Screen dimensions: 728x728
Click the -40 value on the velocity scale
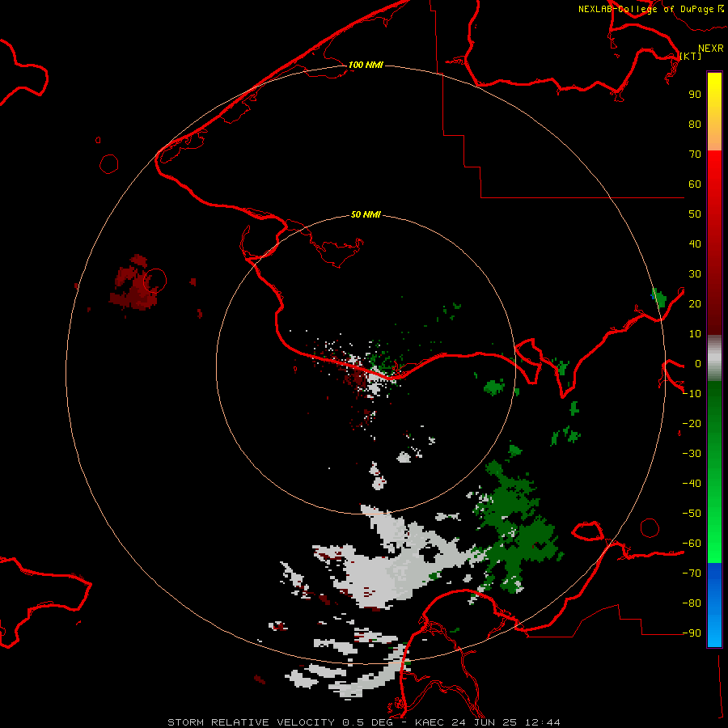tap(692, 484)
